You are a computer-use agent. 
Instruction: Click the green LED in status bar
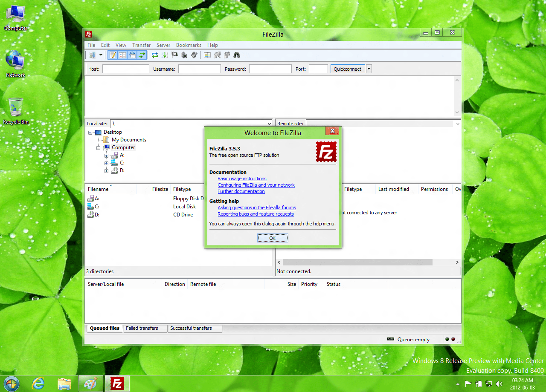point(447,340)
